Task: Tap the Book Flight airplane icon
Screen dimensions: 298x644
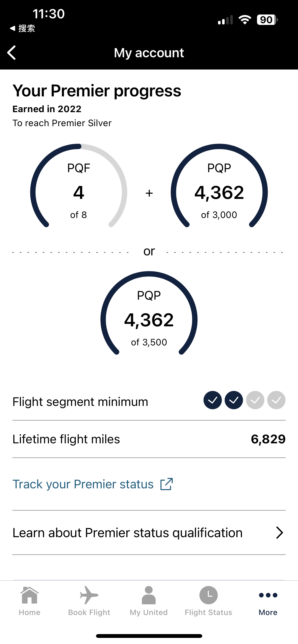Action: [x=89, y=595]
